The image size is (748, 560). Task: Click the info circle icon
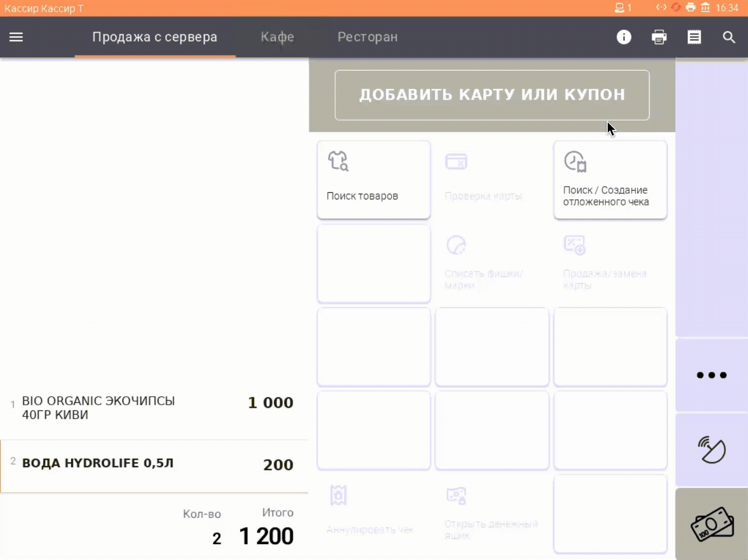(x=624, y=37)
